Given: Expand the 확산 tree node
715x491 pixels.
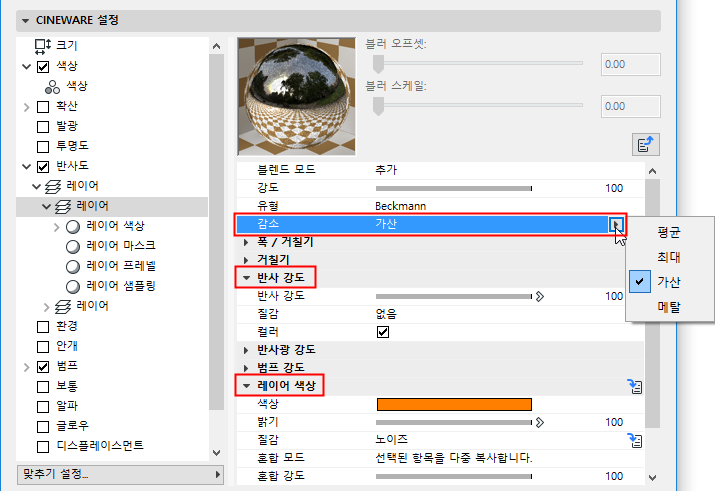Looking at the screenshot, I should 26,107.
